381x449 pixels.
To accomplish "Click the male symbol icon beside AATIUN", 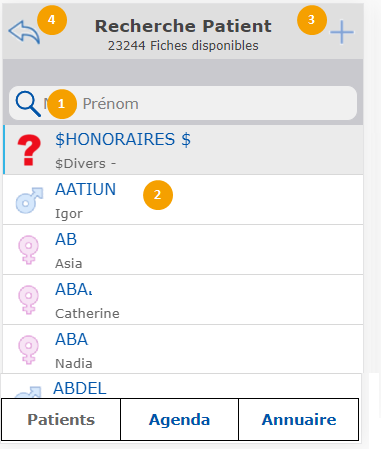I will pos(29,200).
